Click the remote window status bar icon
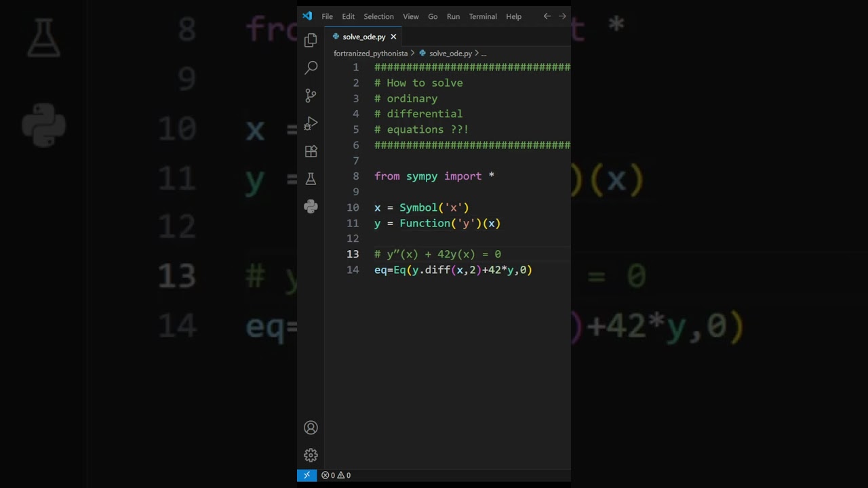Screen dimensions: 868x488 307,475
